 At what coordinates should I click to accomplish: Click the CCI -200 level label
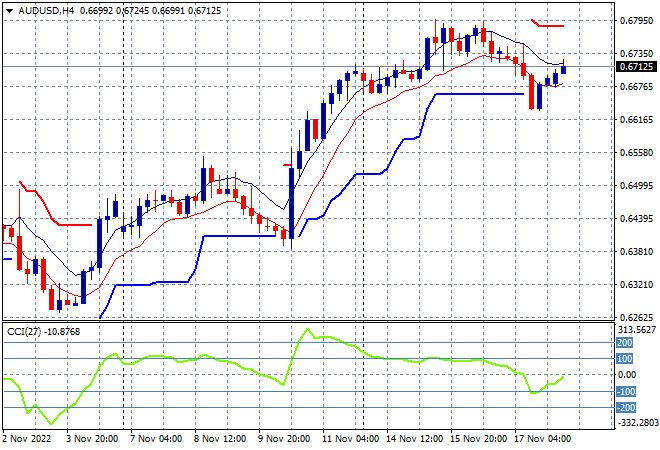(x=626, y=407)
